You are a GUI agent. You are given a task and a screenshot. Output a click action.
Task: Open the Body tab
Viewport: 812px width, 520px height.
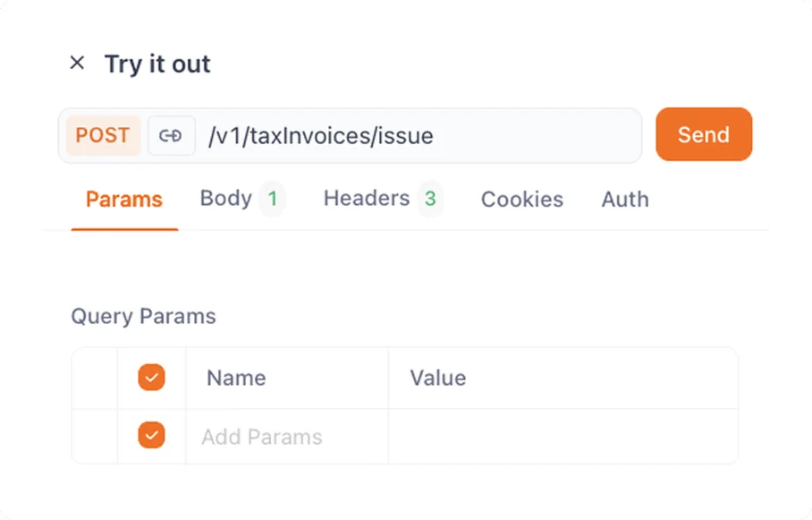click(225, 199)
